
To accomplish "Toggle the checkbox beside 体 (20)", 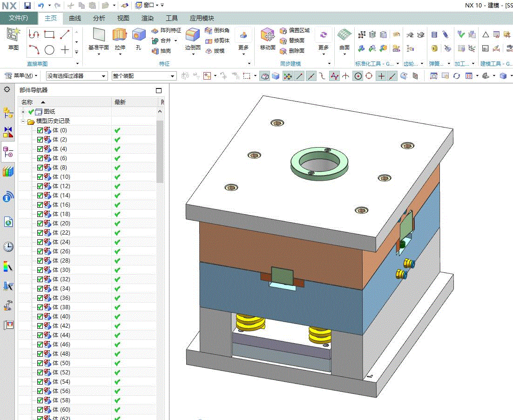I will pos(40,224).
